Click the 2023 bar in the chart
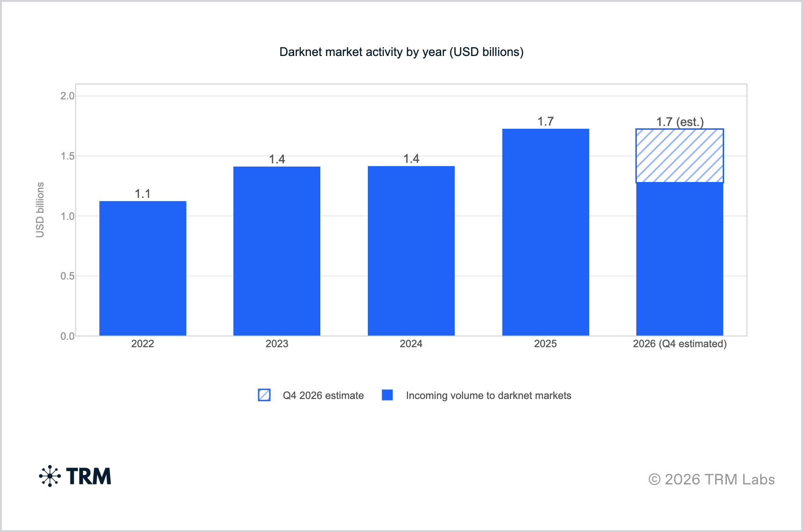The width and height of the screenshot is (803, 532). click(277, 251)
